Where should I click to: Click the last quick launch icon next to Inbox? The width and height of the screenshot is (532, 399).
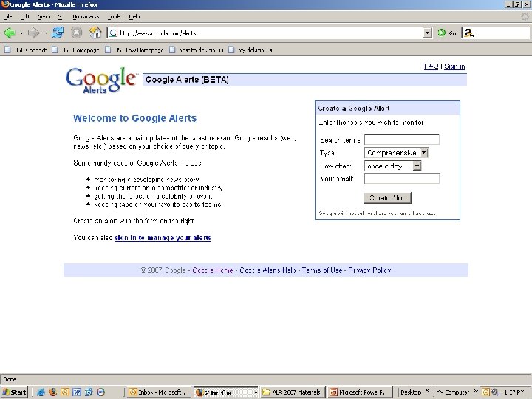[x=100, y=392]
